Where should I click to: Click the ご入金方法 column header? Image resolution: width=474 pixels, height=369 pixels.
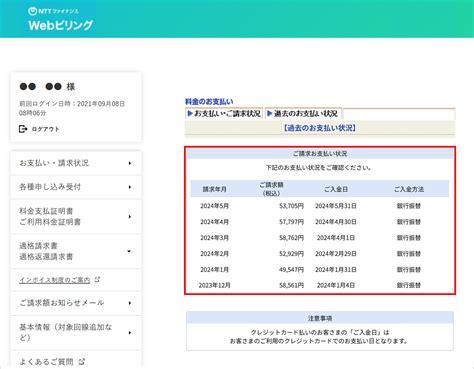[x=409, y=189]
